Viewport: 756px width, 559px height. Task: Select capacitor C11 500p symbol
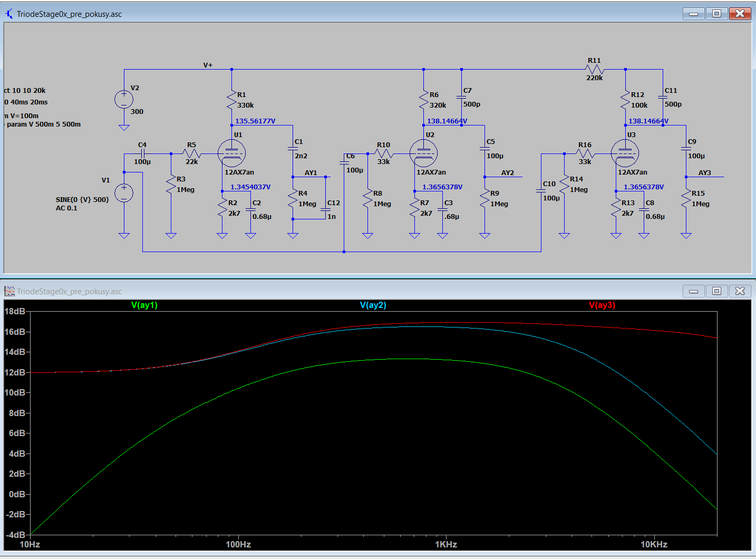tap(663, 98)
